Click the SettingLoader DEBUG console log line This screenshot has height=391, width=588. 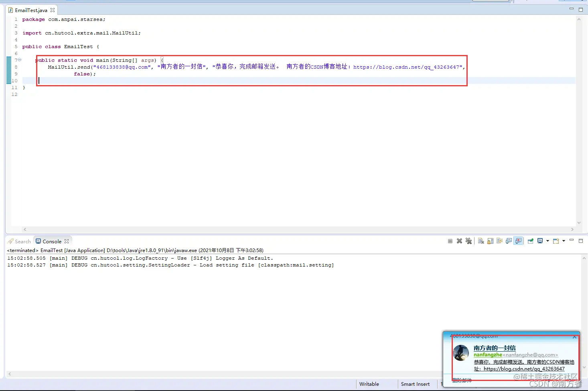click(170, 265)
